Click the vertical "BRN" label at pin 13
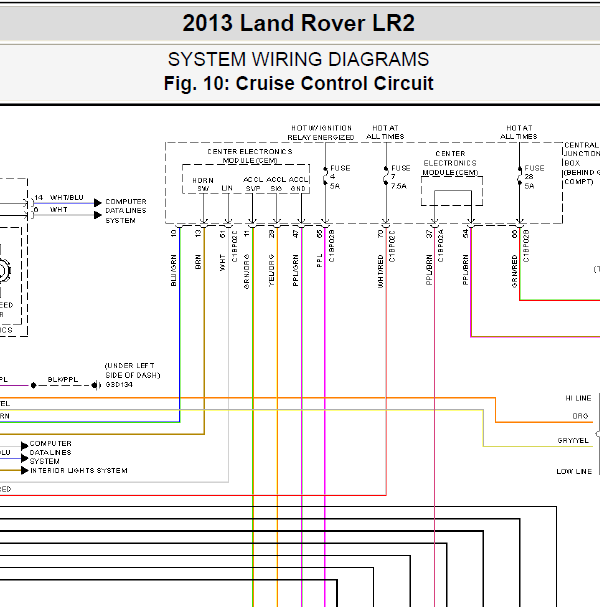This screenshot has width=600, height=607. [x=198, y=262]
